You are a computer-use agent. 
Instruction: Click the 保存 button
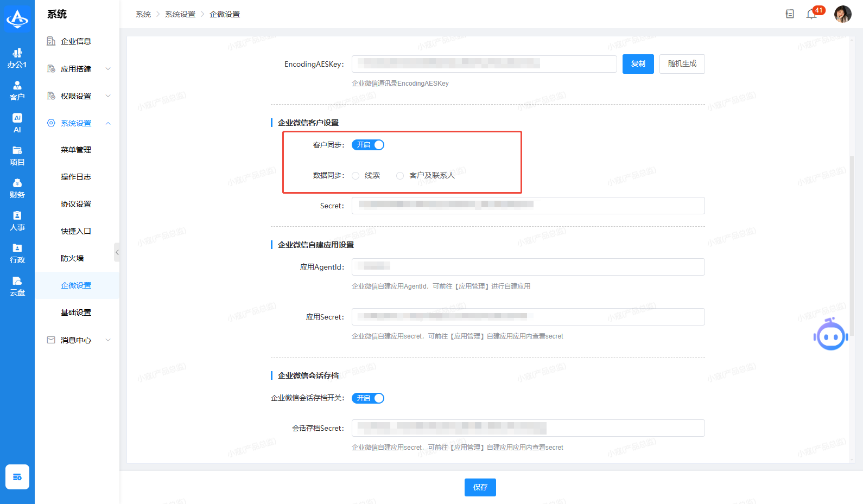pyautogui.click(x=480, y=487)
